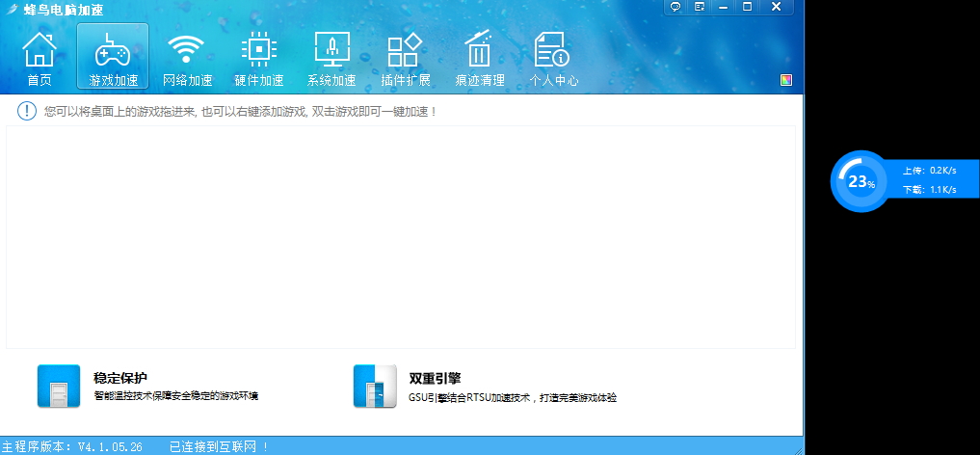Click the info exclamation icon

27,111
